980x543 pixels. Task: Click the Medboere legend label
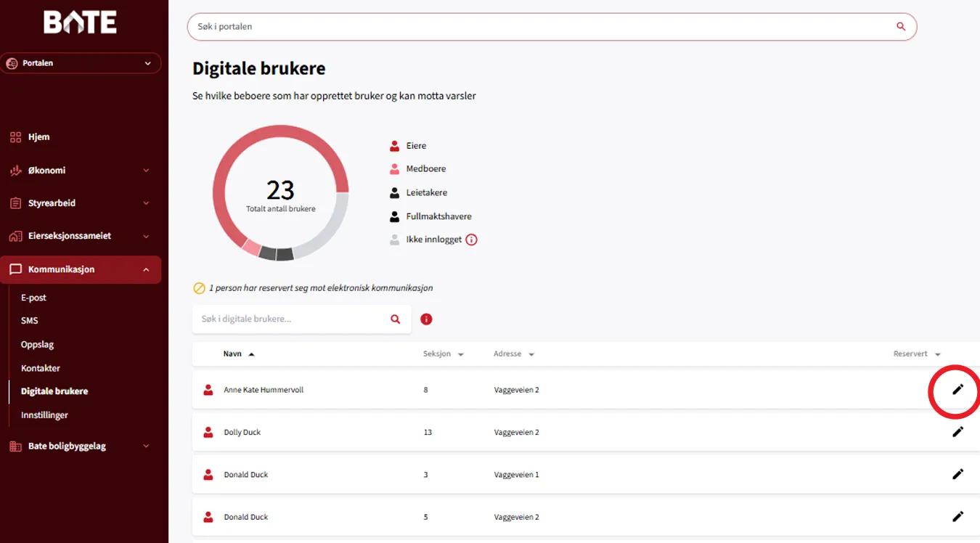click(x=426, y=169)
